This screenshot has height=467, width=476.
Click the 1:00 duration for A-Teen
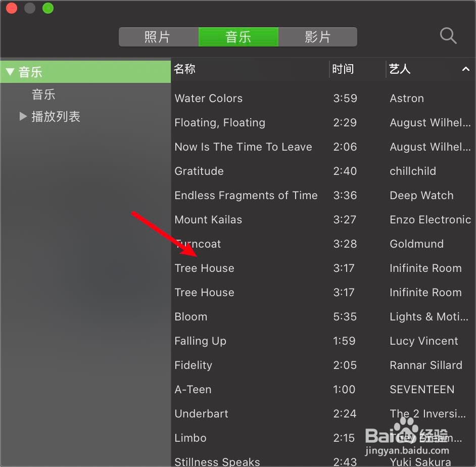344,390
